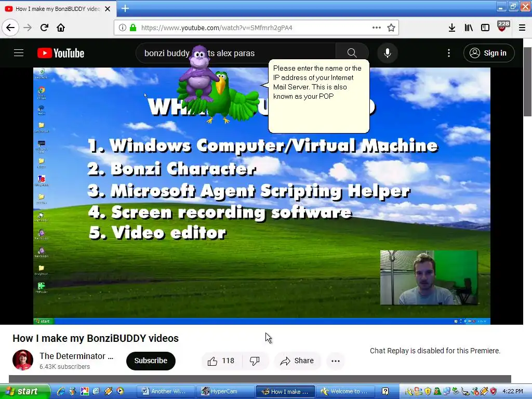The image size is (532, 399).
Task: Click the ad blocker extension showing 228
Action: [x=503, y=26]
